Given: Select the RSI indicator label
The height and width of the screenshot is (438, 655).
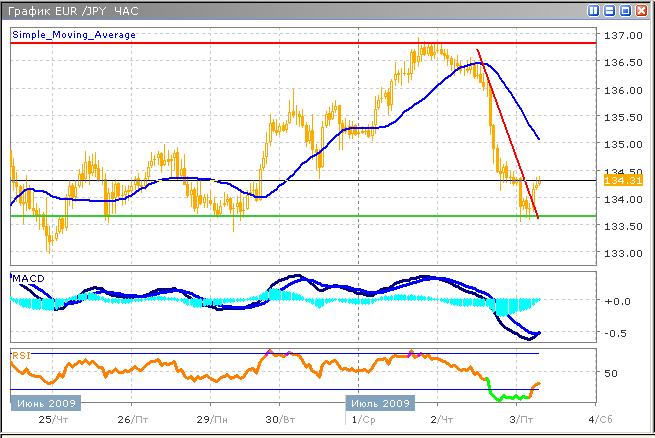Looking at the screenshot, I should point(20,353).
